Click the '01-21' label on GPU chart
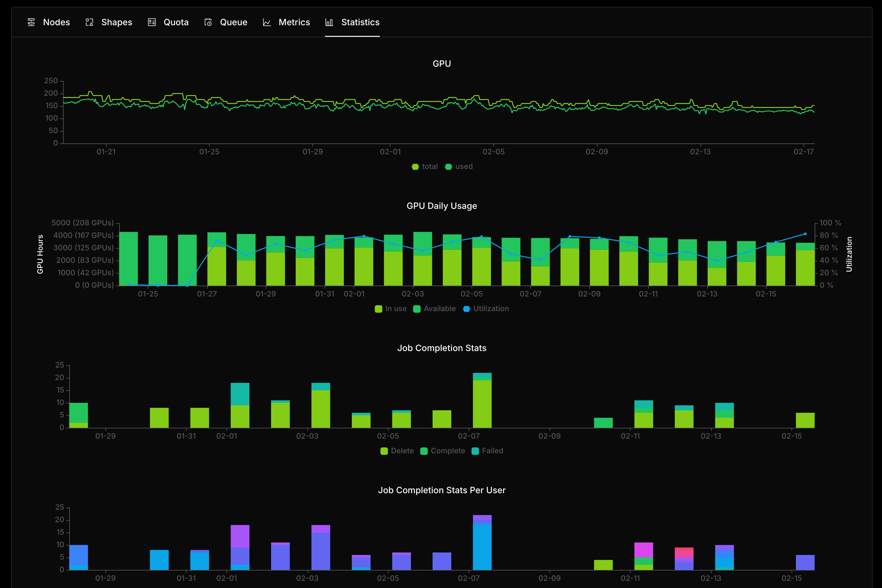The width and height of the screenshot is (882, 588). point(106,152)
